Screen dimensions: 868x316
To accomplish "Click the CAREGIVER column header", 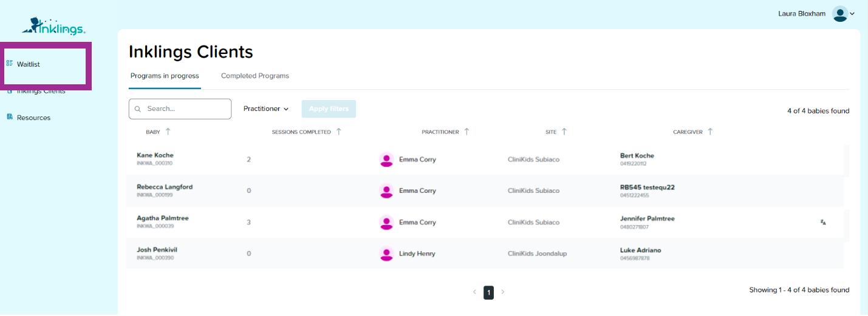I will point(688,132).
